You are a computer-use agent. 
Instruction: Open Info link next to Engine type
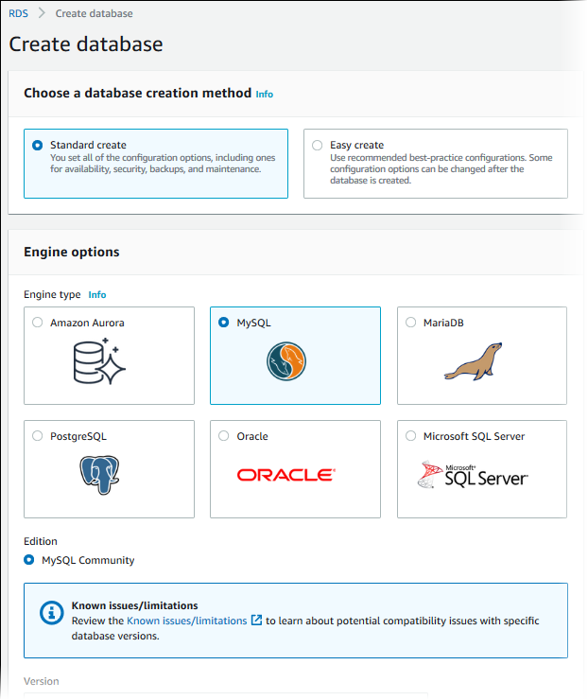point(97,295)
